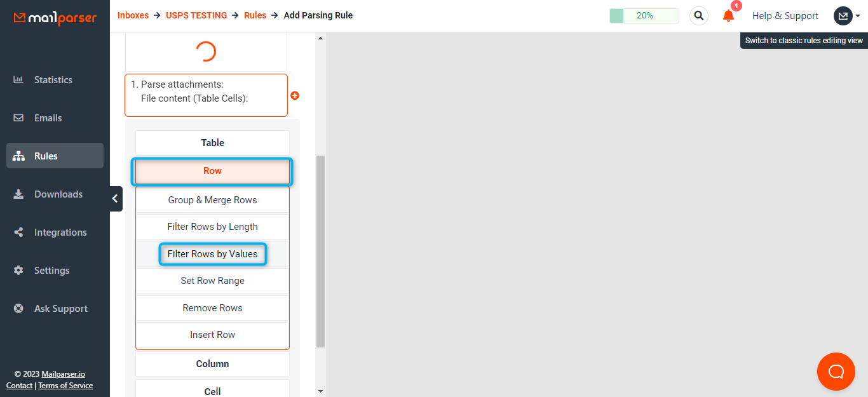The height and width of the screenshot is (397, 868).
Task: Click the Downloads icon in sidebar
Action: click(x=18, y=194)
